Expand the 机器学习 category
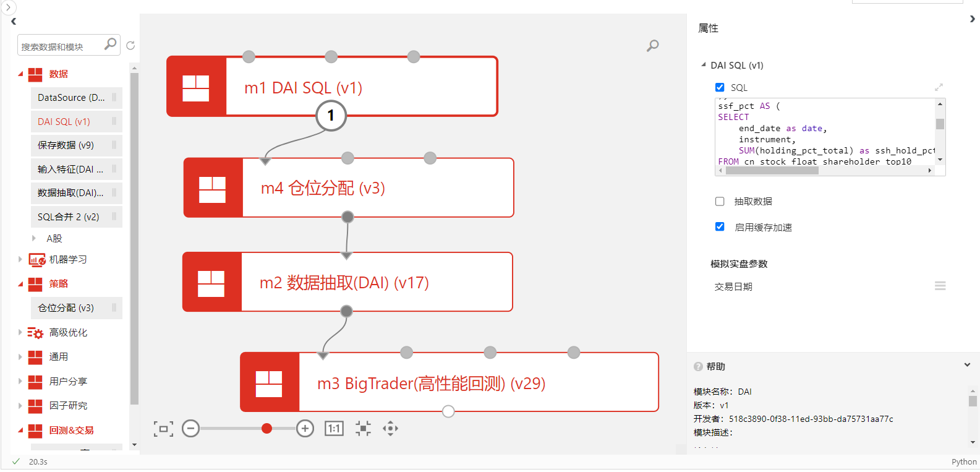The image size is (980, 472). tap(20, 260)
